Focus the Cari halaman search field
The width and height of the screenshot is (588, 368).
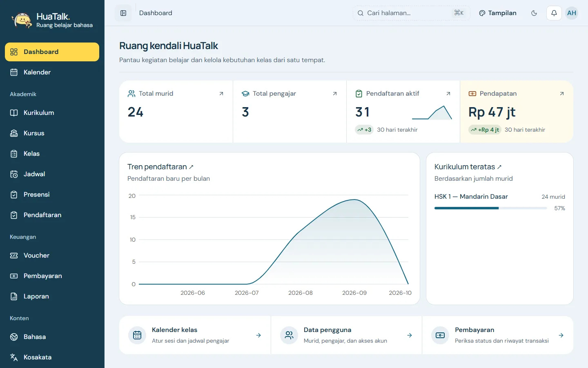pos(411,13)
